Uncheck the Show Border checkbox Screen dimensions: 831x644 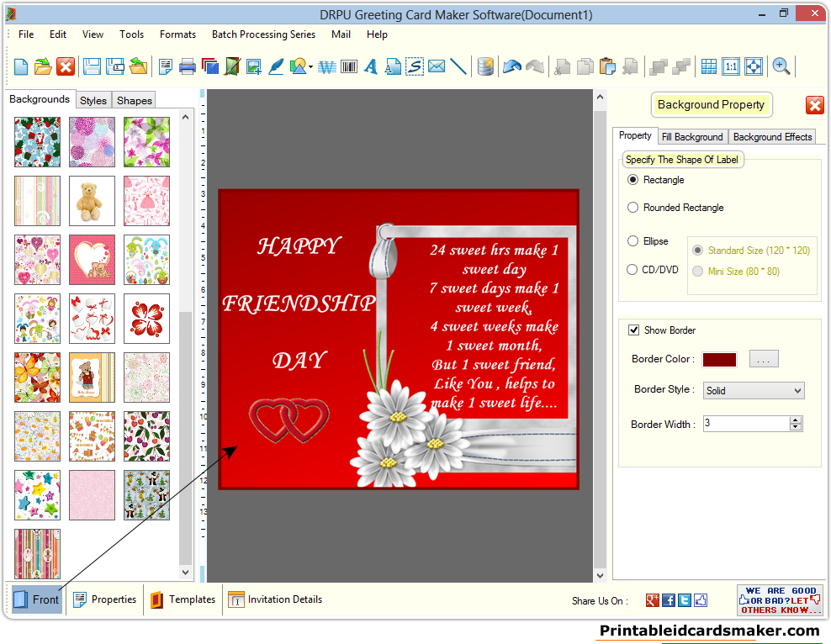[633, 330]
